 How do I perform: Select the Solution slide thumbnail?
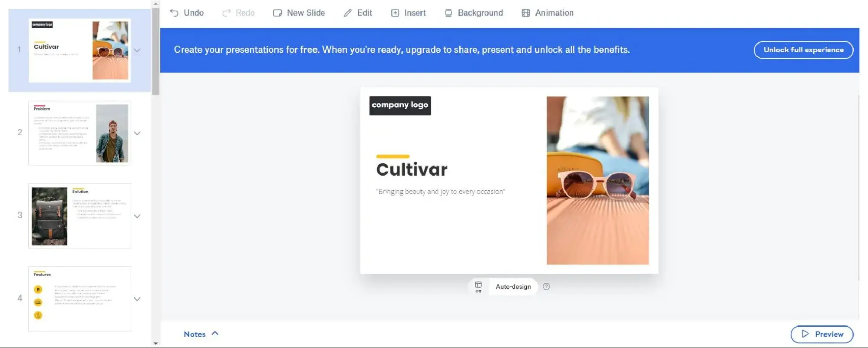pos(79,216)
